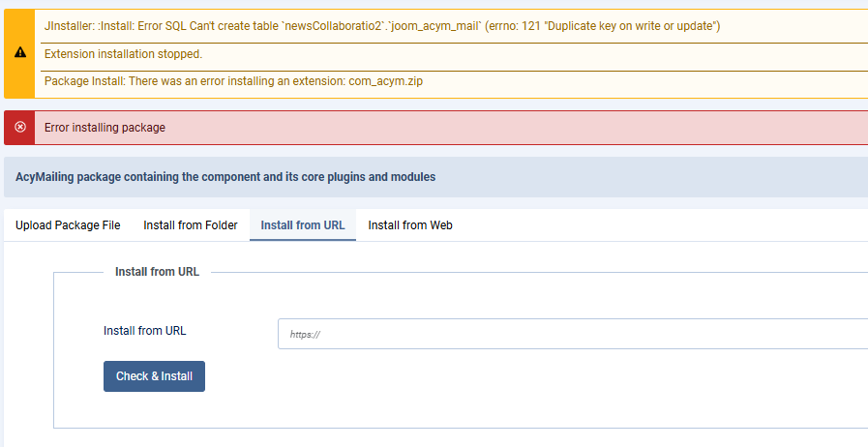Click the "Extension installation stopped." message
Viewport: 868px width, 447px height.
[124, 54]
